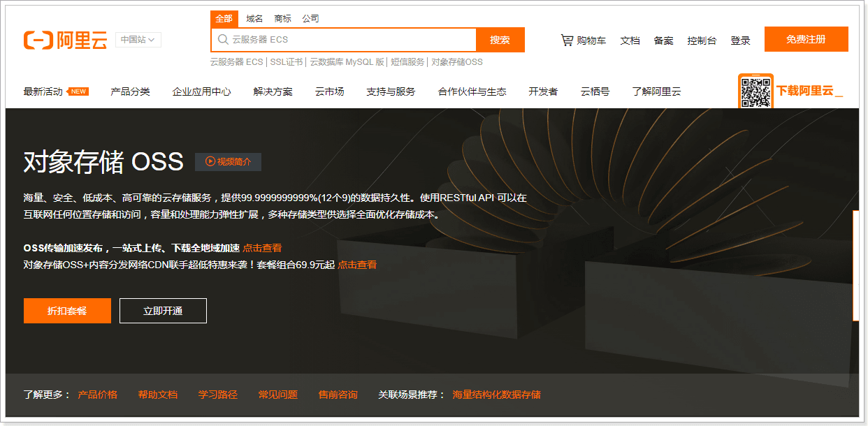This screenshot has height=426, width=868.
Task: Select the 全部 search tab
Action: (224, 19)
